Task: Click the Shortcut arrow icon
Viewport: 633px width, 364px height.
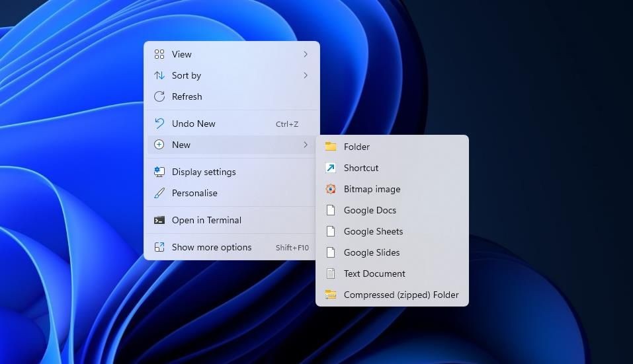Action: click(x=331, y=168)
